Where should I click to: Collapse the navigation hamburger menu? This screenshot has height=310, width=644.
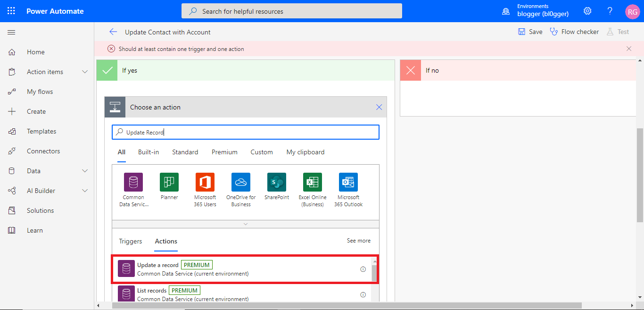(x=12, y=32)
